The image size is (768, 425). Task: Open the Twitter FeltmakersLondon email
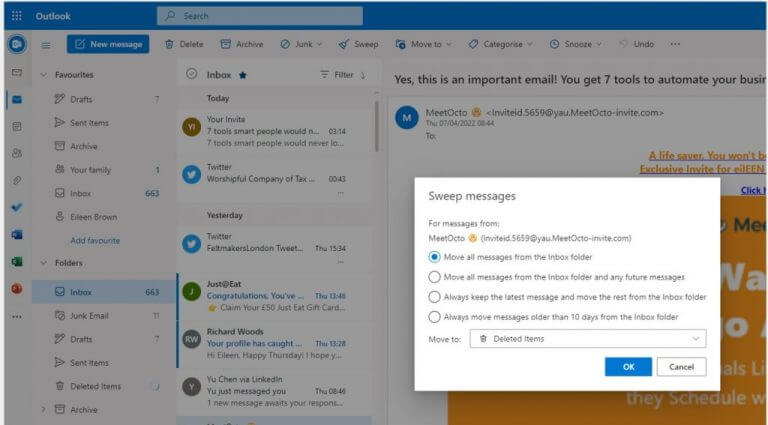point(276,248)
